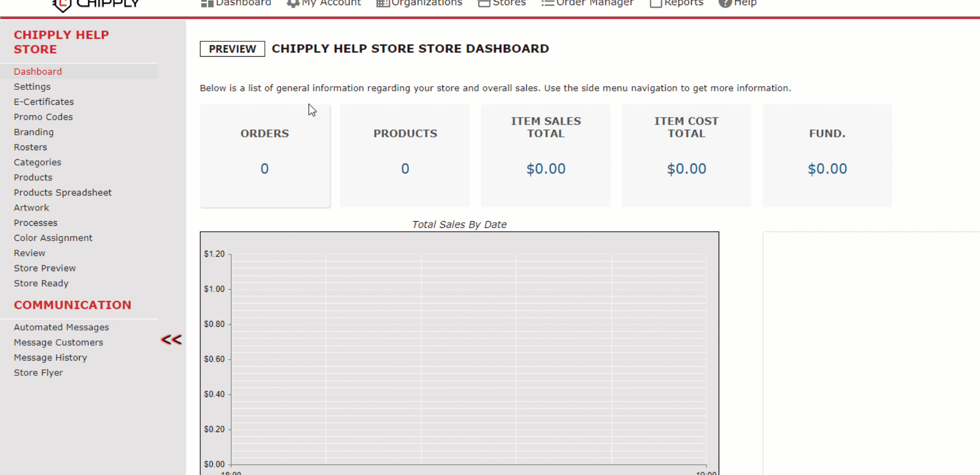Select Dashboard in the sidebar
The width and height of the screenshot is (980, 475).
[x=38, y=72]
